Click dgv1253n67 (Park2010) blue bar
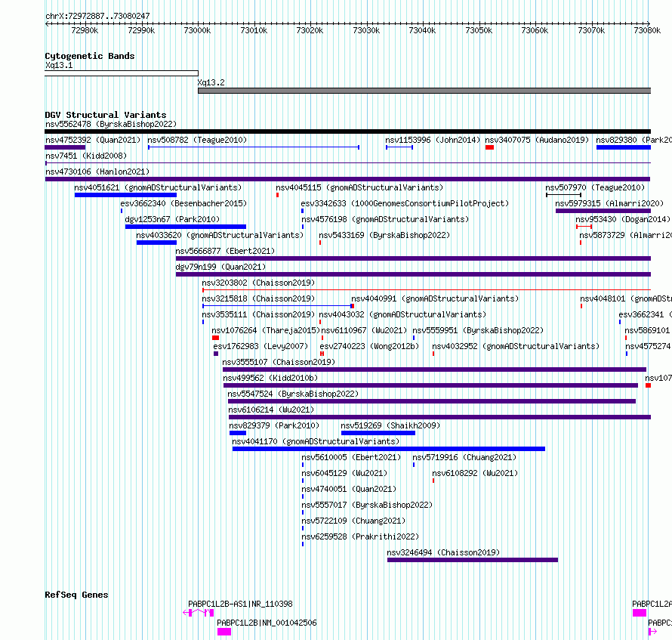This screenshot has height=640, width=672. (186, 227)
